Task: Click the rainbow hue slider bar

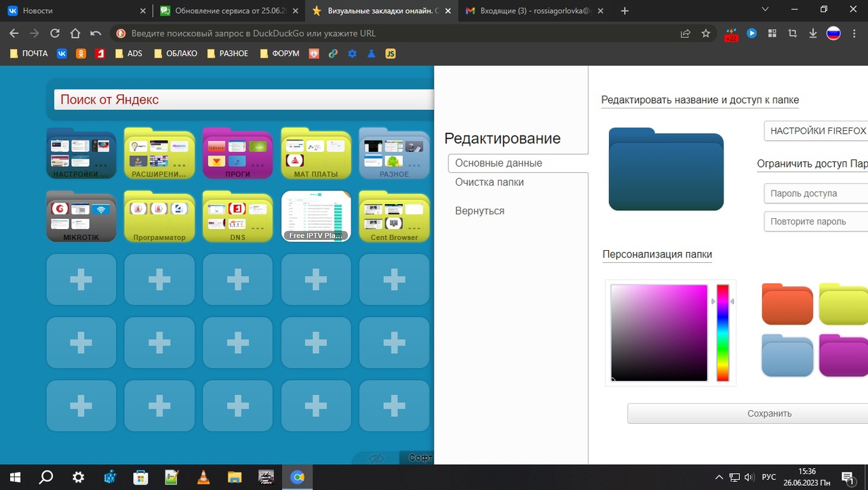Action: pyautogui.click(x=723, y=332)
